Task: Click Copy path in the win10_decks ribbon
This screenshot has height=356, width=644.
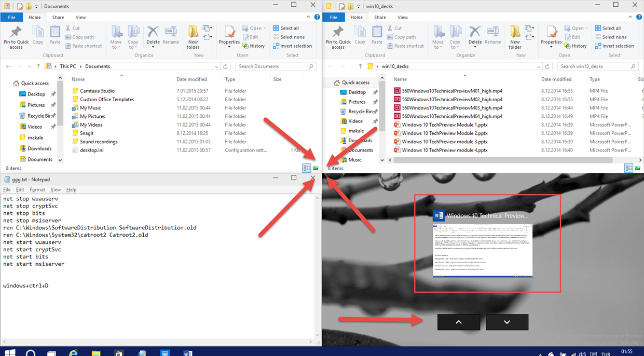Action: (401, 37)
